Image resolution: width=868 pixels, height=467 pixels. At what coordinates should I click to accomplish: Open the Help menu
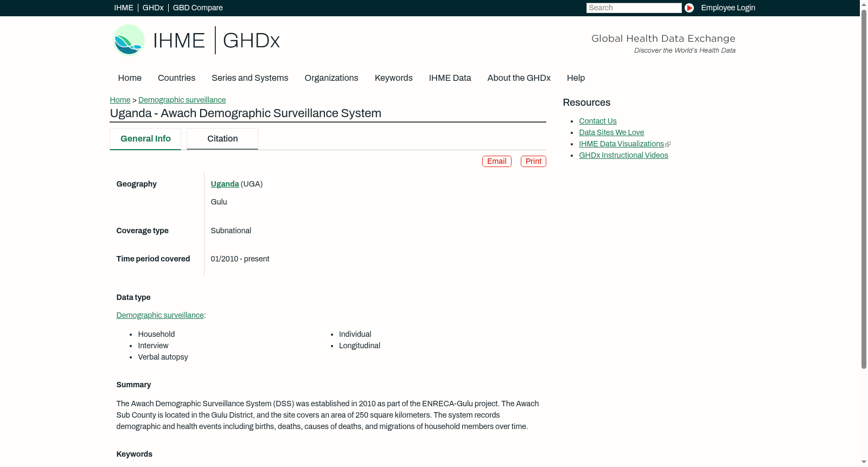576,78
